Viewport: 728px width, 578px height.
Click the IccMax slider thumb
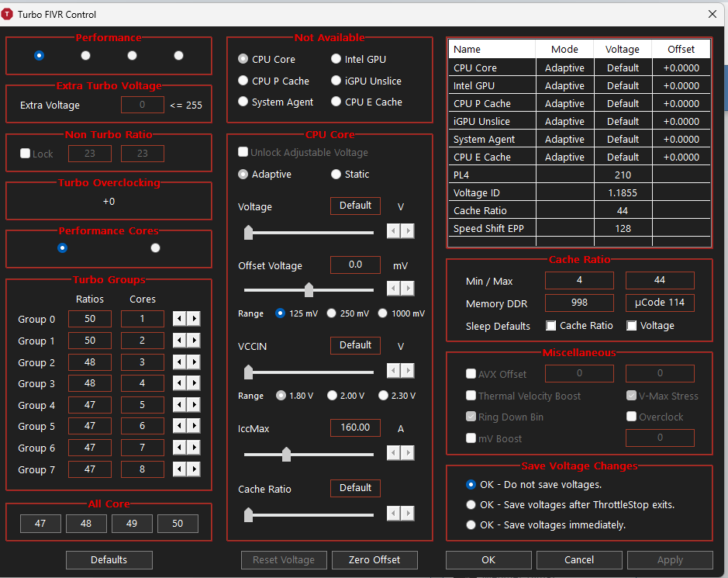tap(286, 454)
